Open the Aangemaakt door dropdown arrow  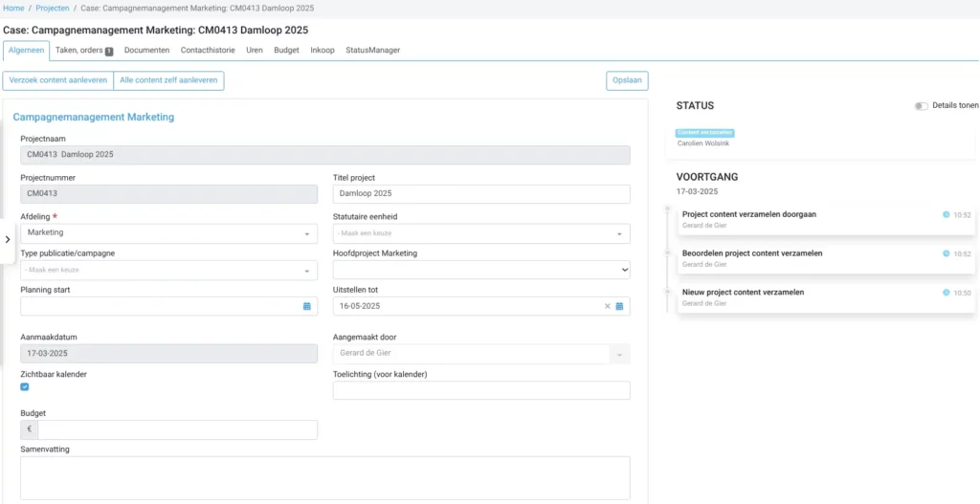click(x=620, y=355)
